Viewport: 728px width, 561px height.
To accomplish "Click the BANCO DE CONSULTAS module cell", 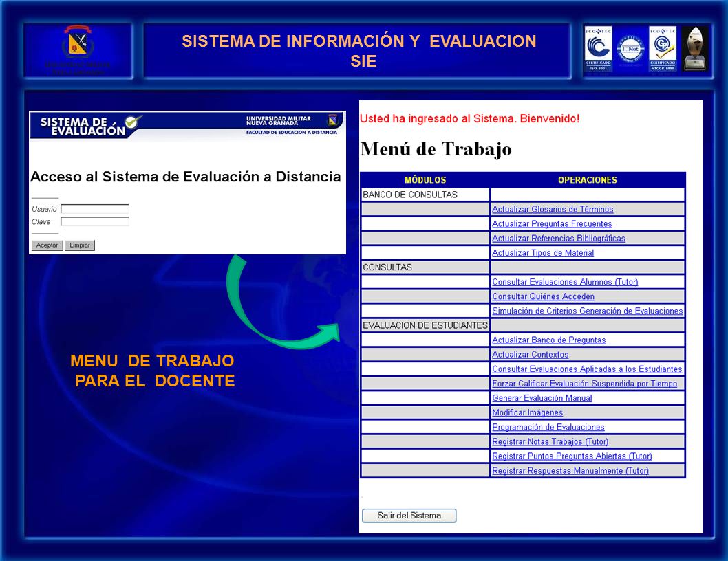I will (425, 195).
